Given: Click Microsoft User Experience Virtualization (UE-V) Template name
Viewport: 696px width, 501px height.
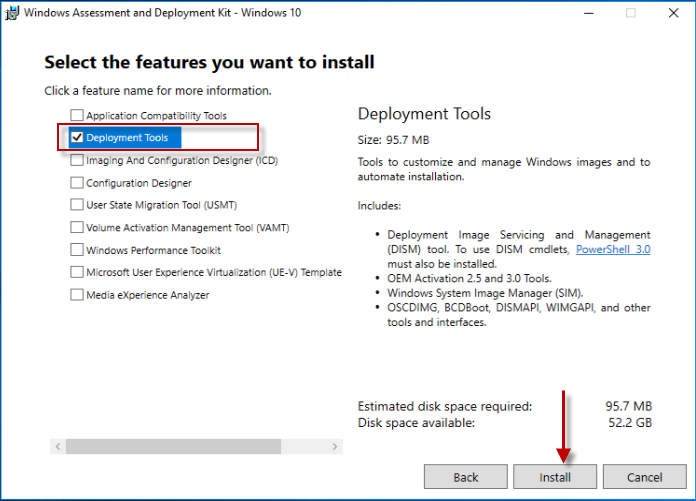Looking at the screenshot, I should [x=214, y=272].
